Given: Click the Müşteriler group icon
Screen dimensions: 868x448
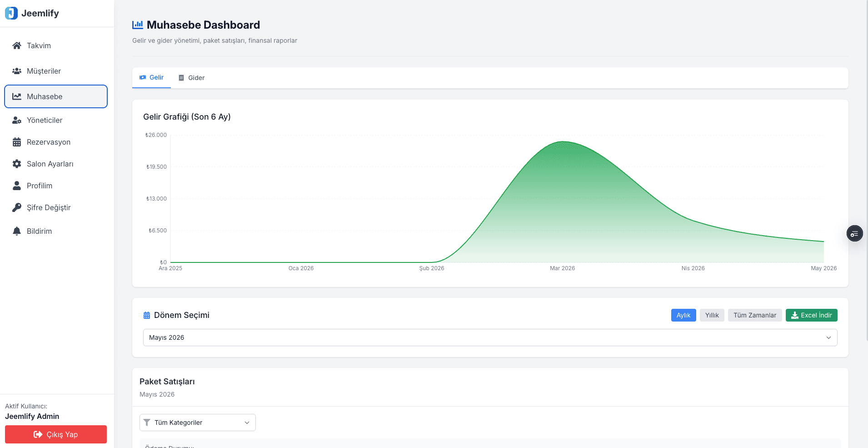Looking at the screenshot, I should (17, 71).
